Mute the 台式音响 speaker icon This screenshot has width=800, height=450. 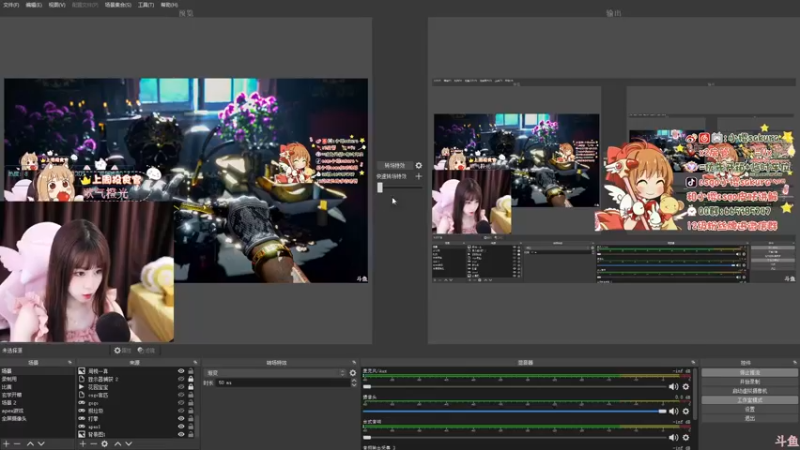(x=673, y=437)
